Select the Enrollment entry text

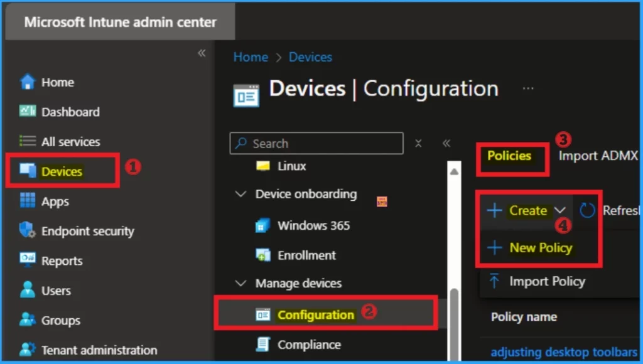pyautogui.click(x=306, y=255)
